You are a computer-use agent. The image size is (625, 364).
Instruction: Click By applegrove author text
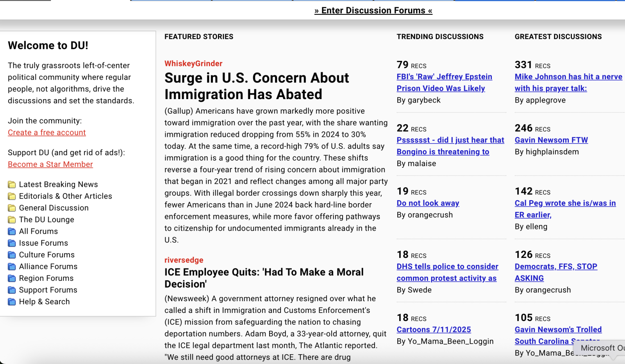point(540,100)
